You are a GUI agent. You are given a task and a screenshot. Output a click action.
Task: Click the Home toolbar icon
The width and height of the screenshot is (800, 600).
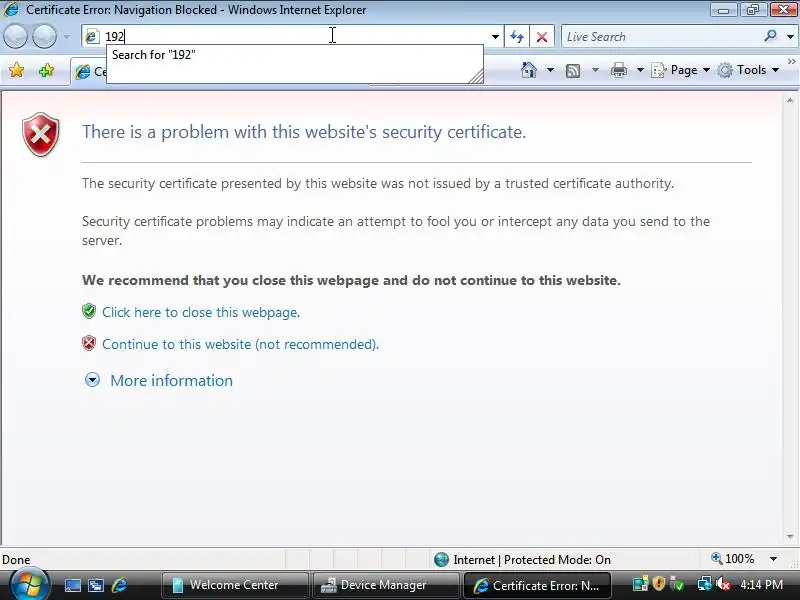pos(529,70)
